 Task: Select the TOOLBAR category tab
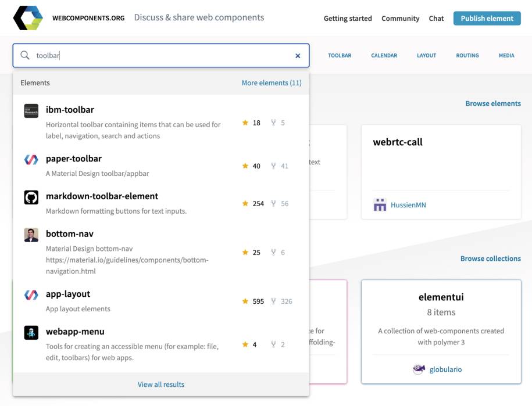tap(340, 55)
